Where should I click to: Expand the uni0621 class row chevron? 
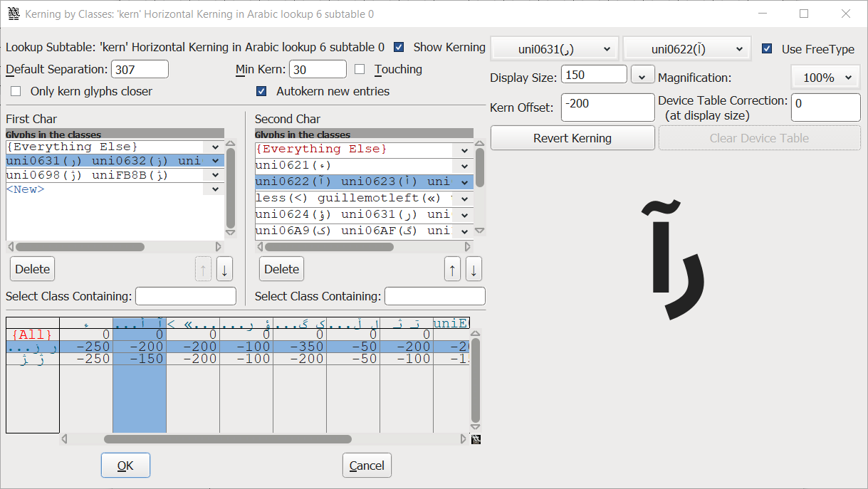(464, 165)
